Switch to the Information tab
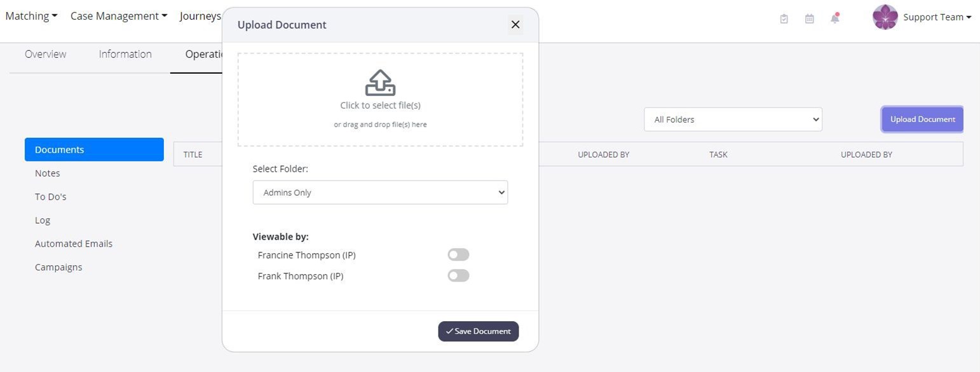The width and height of the screenshot is (980, 372). coord(125,54)
